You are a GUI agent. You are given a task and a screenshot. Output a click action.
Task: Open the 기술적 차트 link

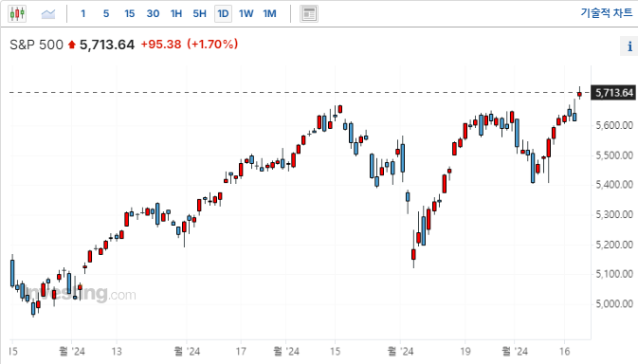(607, 13)
